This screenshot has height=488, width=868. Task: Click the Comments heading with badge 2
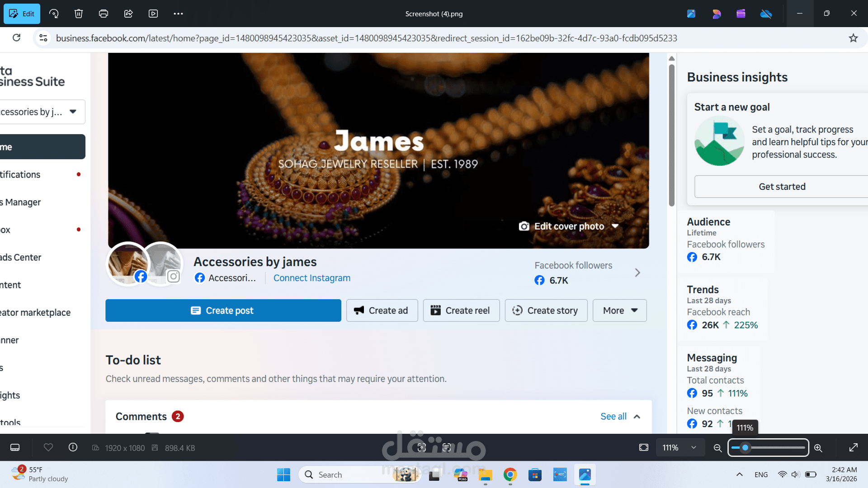click(150, 417)
